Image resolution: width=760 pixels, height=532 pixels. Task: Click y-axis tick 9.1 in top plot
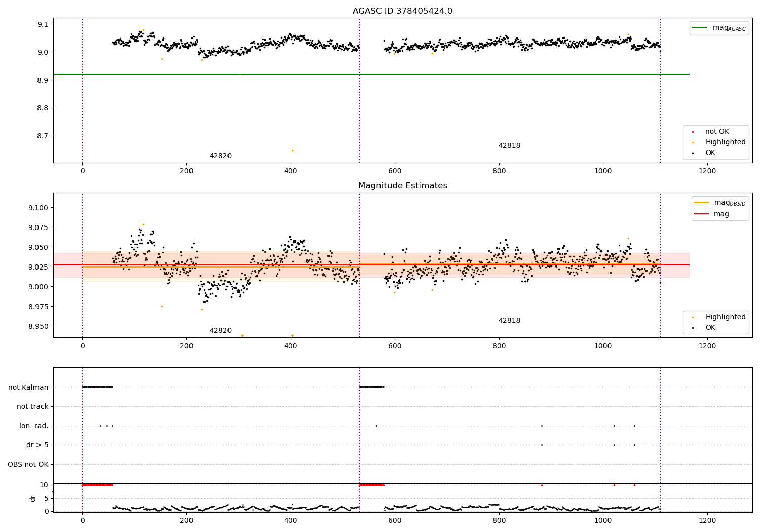44,24
